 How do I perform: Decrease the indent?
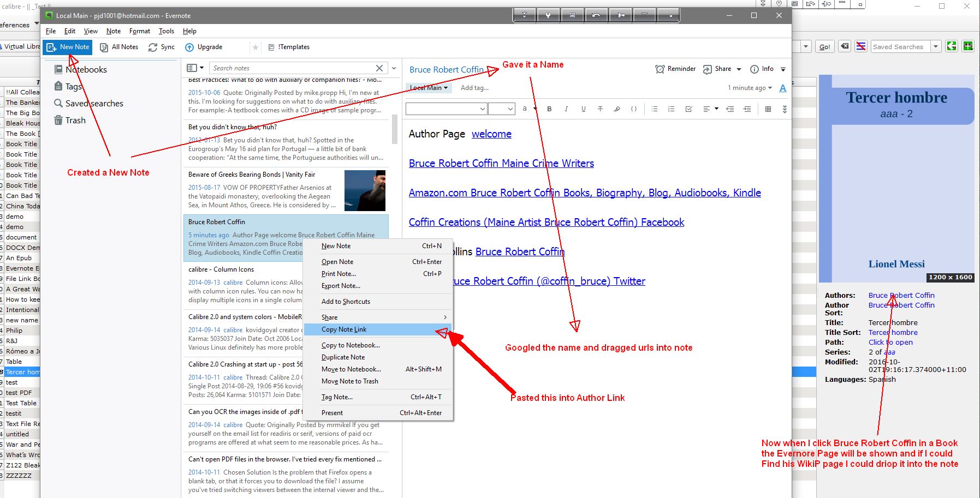point(730,109)
